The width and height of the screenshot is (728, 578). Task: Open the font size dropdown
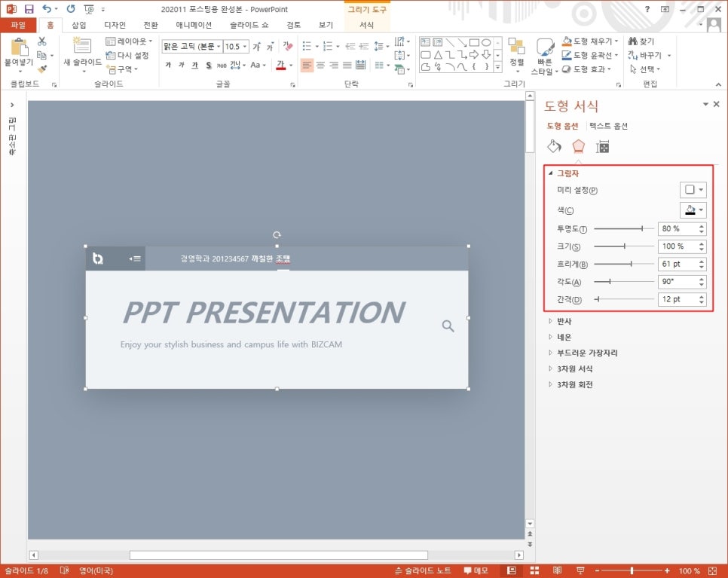click(x=245, y=47)
